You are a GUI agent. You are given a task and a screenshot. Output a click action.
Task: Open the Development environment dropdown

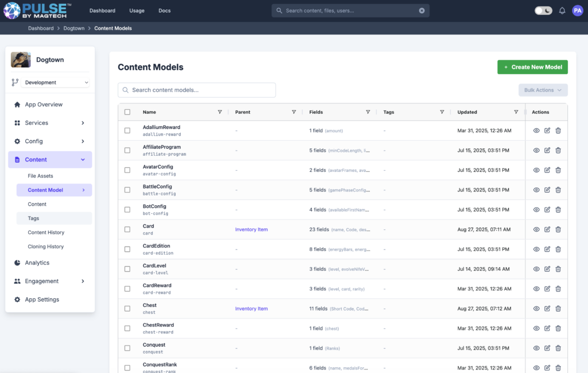[x=56, y=83]
